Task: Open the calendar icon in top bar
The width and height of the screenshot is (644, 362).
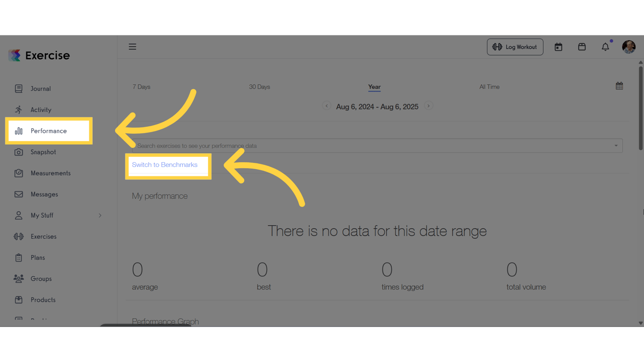Action: click(558, 47)
